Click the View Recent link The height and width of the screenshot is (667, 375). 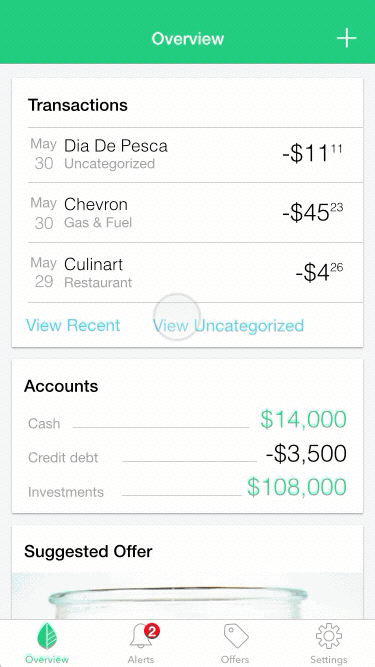pyautogui.click(x=73, y=325)
